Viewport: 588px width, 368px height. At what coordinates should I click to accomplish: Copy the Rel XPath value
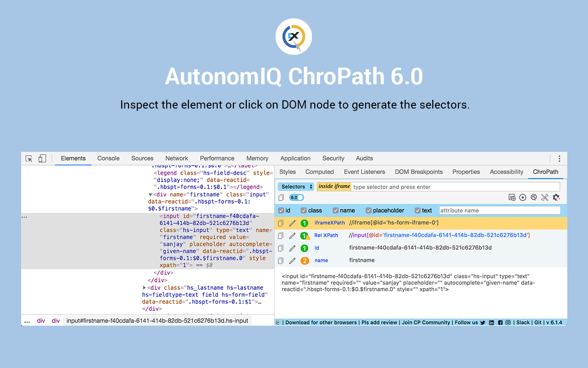coord(281,236)
